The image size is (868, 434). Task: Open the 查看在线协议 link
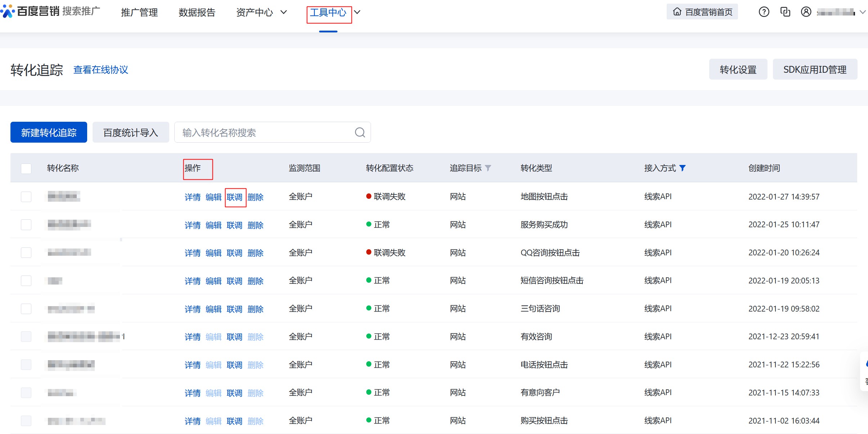click(101, 70)
